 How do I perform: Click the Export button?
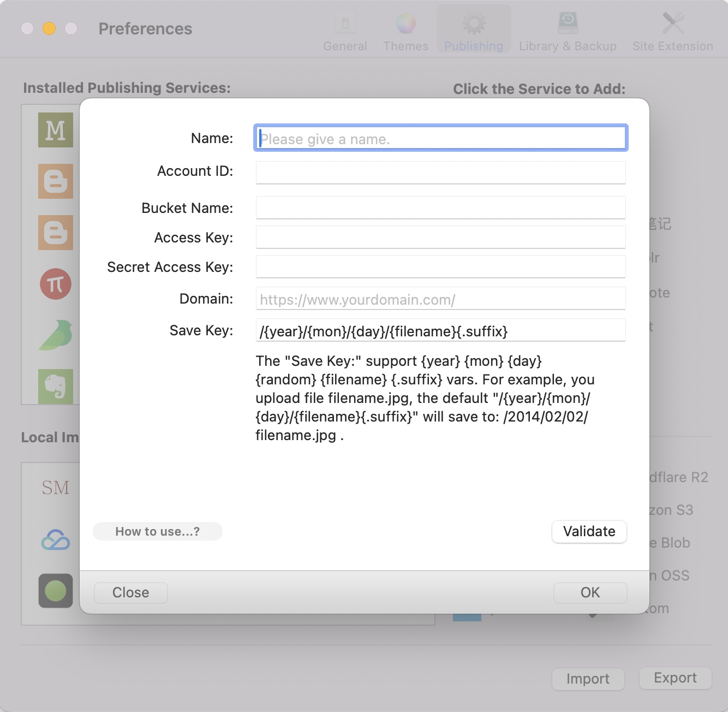[x=675, y=678]
